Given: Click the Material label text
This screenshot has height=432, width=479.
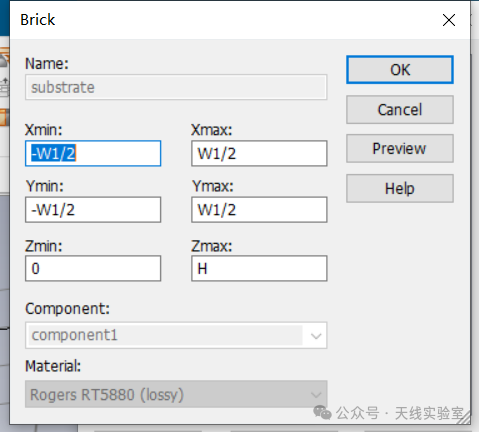Looking at the screenshot, I should click(53, 366).
